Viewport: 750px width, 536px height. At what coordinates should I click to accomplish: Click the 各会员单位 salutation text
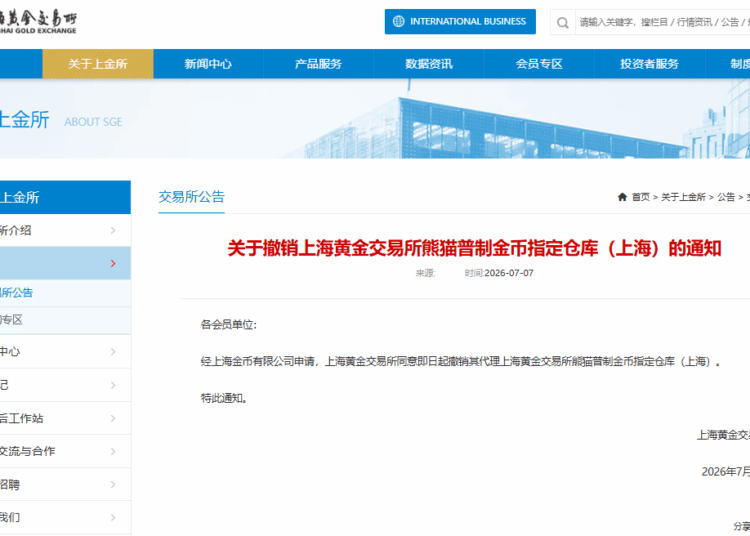(x=229, y=325)
